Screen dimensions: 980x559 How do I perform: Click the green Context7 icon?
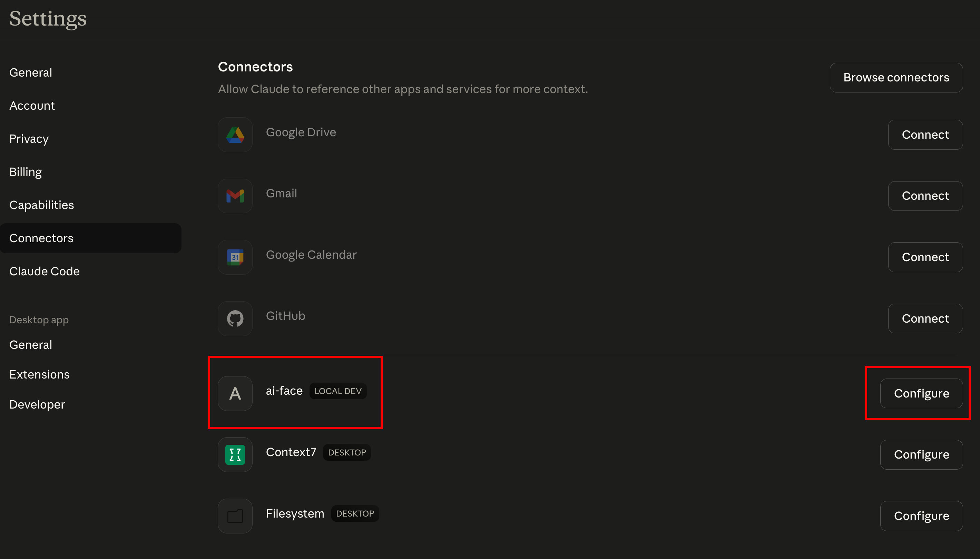(235, 454)
